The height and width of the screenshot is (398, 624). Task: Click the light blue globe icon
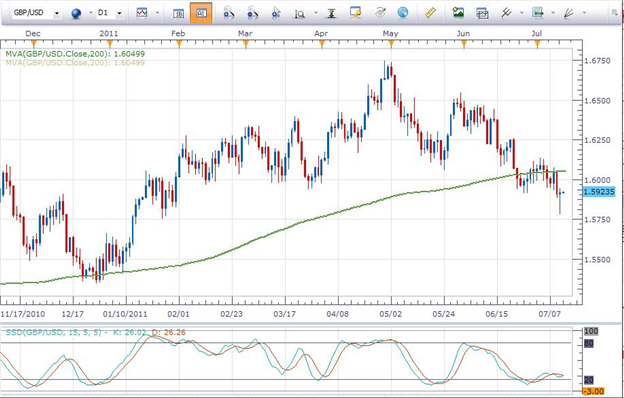[403, 13]
